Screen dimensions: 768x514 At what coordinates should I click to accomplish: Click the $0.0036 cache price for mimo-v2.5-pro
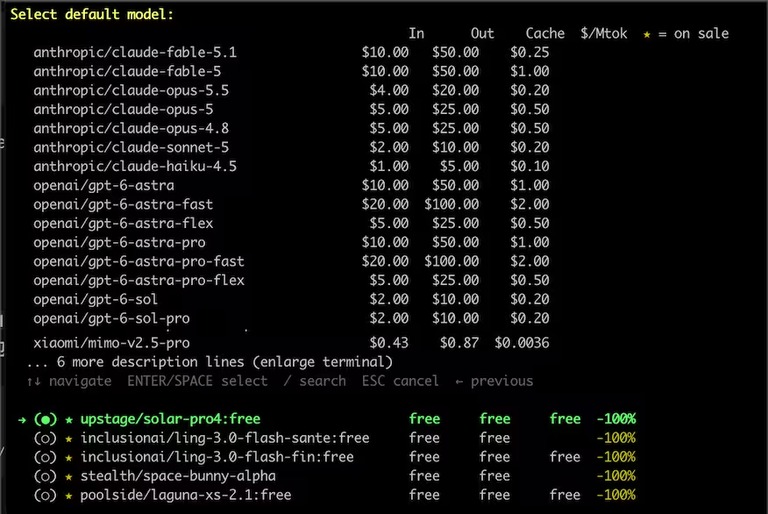click(x=522, y=343)
